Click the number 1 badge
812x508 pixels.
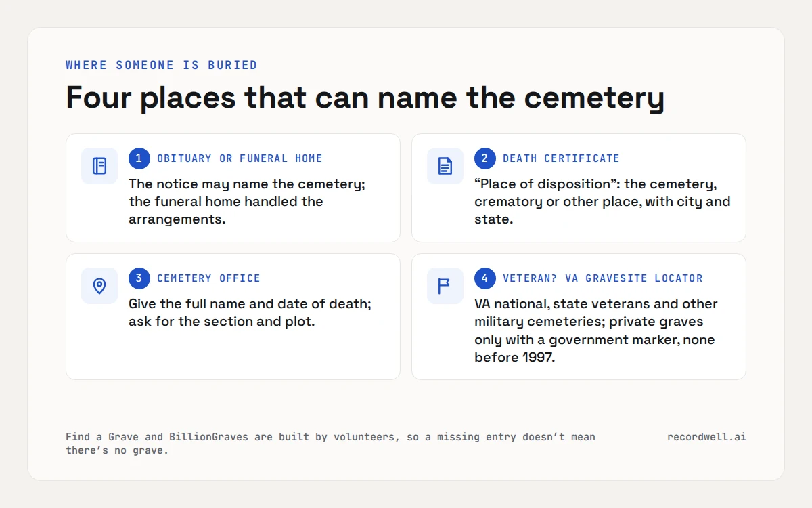pos(139,158)
